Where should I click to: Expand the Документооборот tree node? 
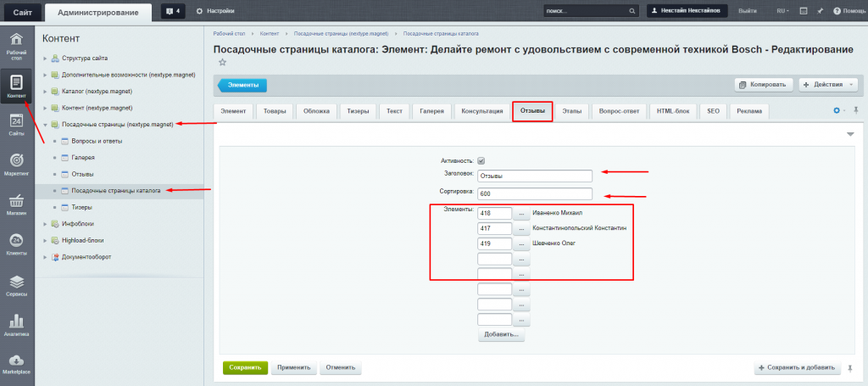46,258
